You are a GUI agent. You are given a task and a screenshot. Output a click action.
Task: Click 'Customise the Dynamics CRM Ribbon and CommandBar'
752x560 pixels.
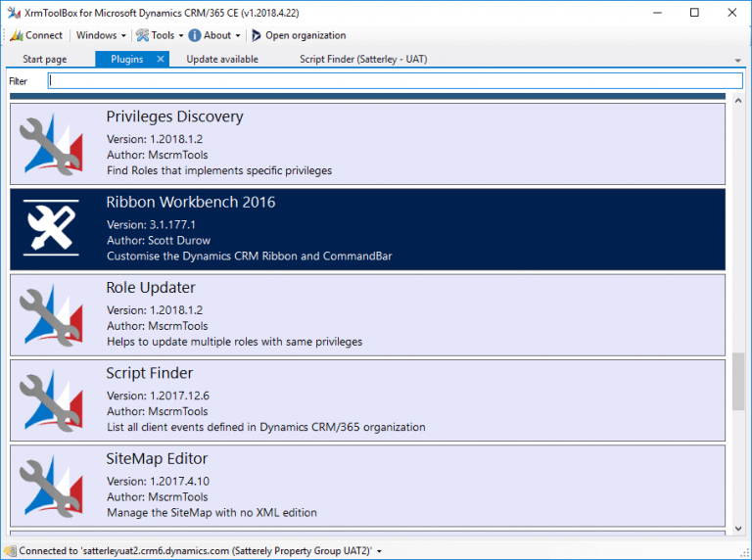click(x=250, y=257)
